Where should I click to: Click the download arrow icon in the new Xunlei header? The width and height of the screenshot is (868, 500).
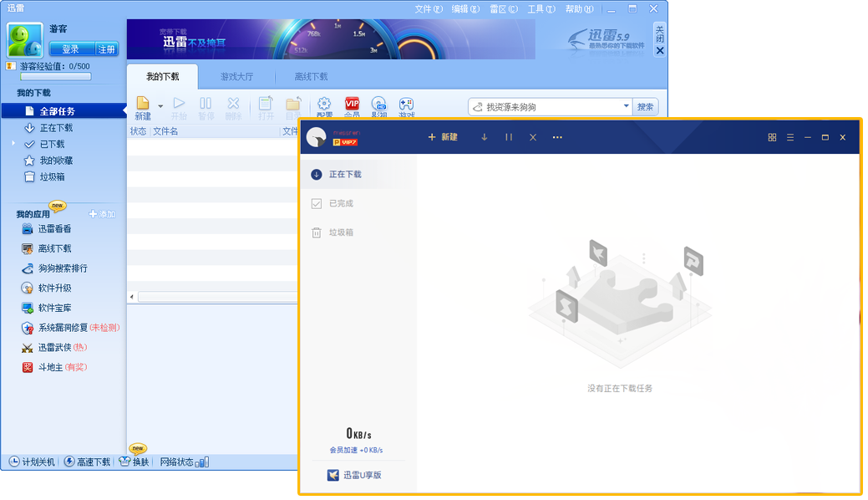coord(485,137)
